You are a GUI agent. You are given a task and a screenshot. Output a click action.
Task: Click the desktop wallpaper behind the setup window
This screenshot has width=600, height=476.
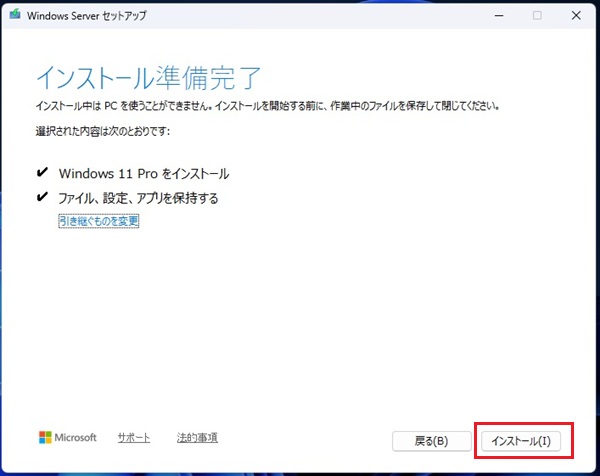coord(300,472)
